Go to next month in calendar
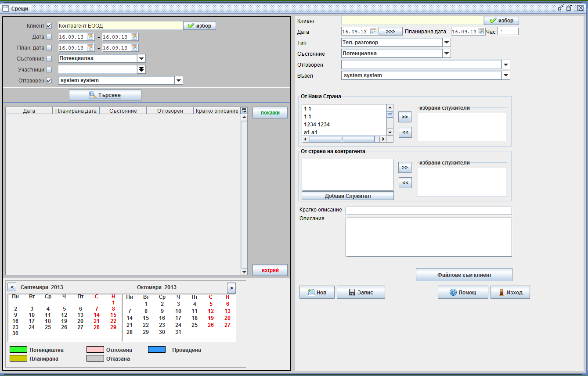 [231, 288]
